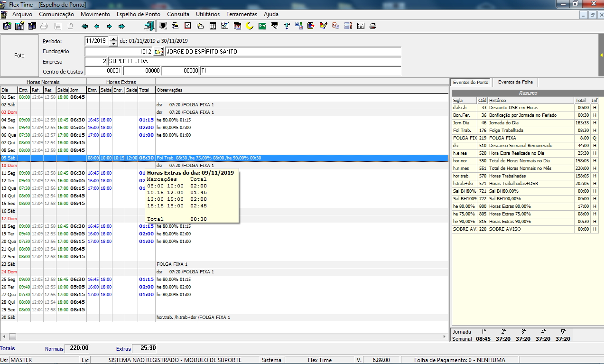Screen dimensions: 604x364
Task: Click the checklist with pencil toolbar icon
Action: coord(225,26)
